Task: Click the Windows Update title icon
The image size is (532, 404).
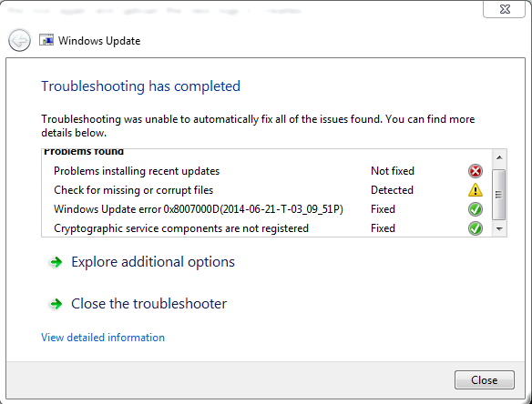Action: tap(46, 40)
